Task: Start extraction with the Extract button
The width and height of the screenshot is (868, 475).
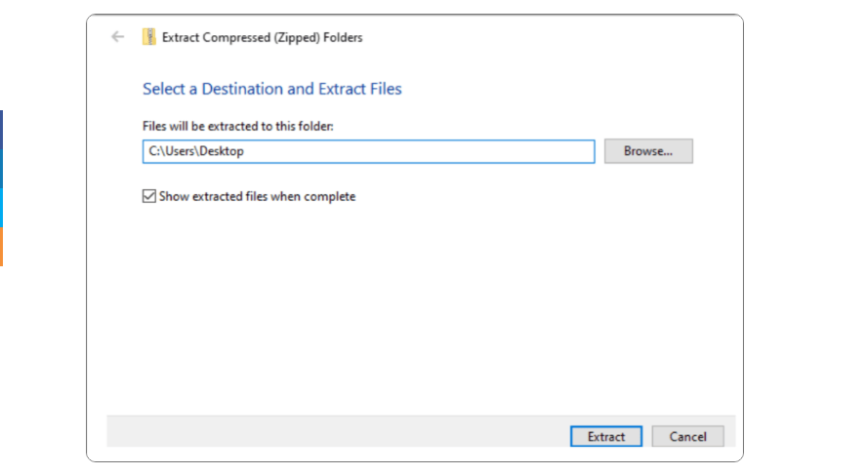Action: pos(606,436)
